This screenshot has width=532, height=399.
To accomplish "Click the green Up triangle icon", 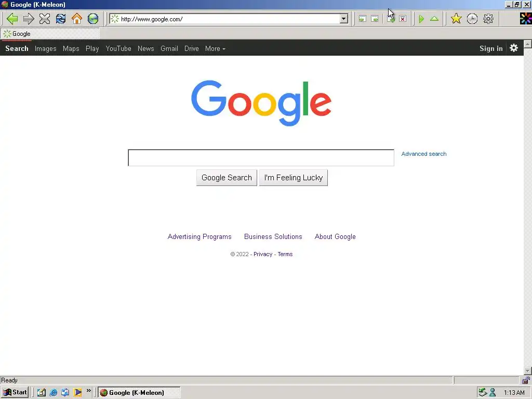I will point(434,19).
